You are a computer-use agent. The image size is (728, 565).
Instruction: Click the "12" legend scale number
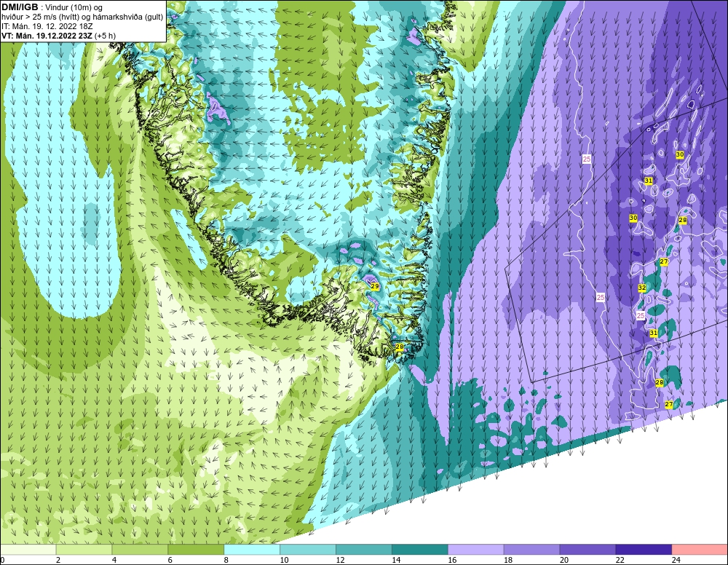click(340, 560)
